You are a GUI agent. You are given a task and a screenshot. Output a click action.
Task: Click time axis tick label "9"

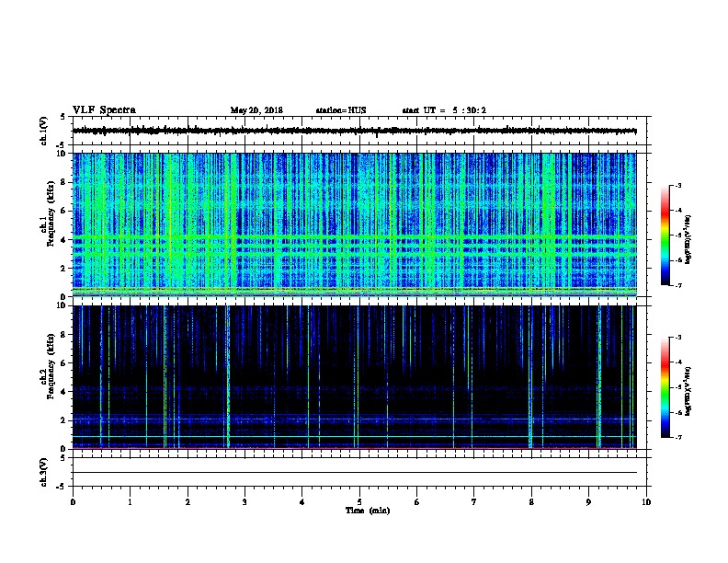pyautogui.click(x=588, y=502)
